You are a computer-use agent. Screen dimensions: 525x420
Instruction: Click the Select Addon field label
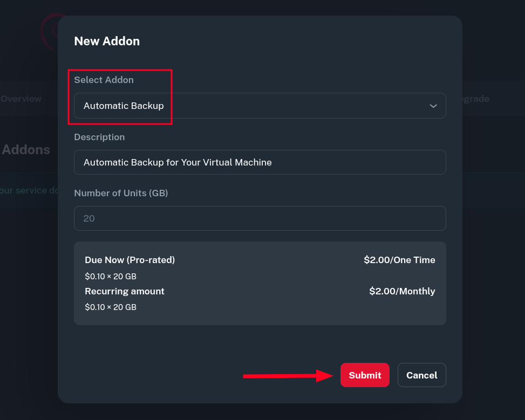coord(104,80)
